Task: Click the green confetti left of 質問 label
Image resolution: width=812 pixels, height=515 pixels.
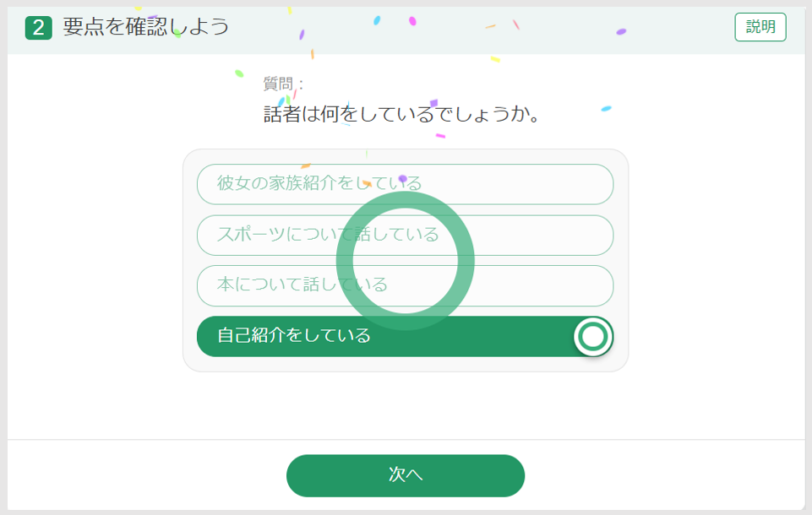Action: click(x=239, y=73)
